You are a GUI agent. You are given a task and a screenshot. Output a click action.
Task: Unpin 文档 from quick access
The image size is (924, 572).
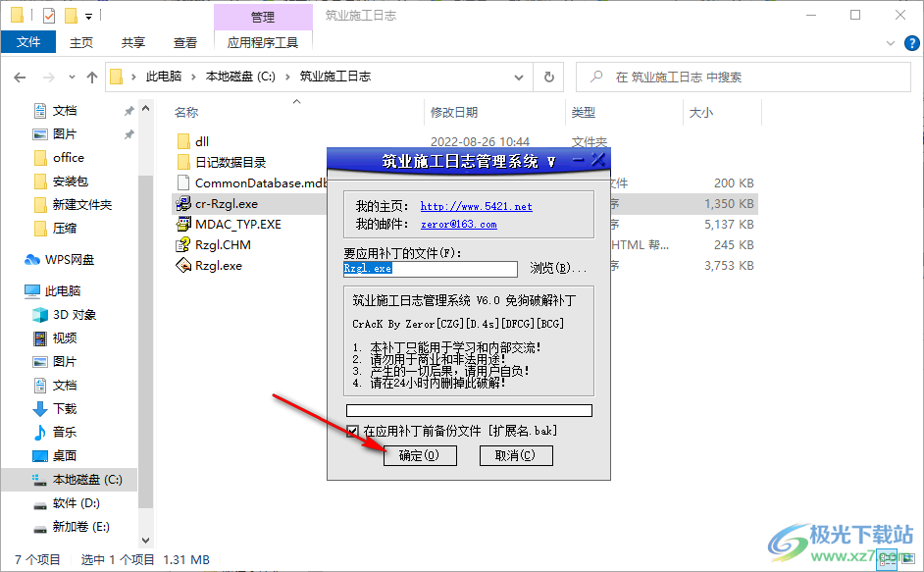(128, 110)
